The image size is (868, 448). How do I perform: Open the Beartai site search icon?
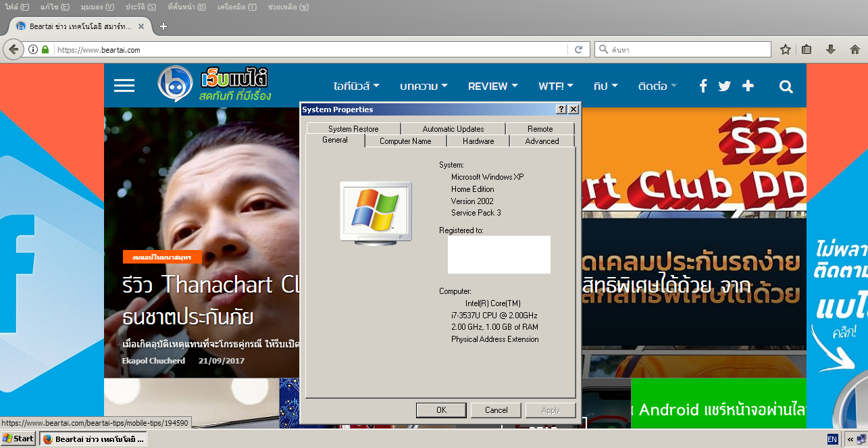pos(786,86)
